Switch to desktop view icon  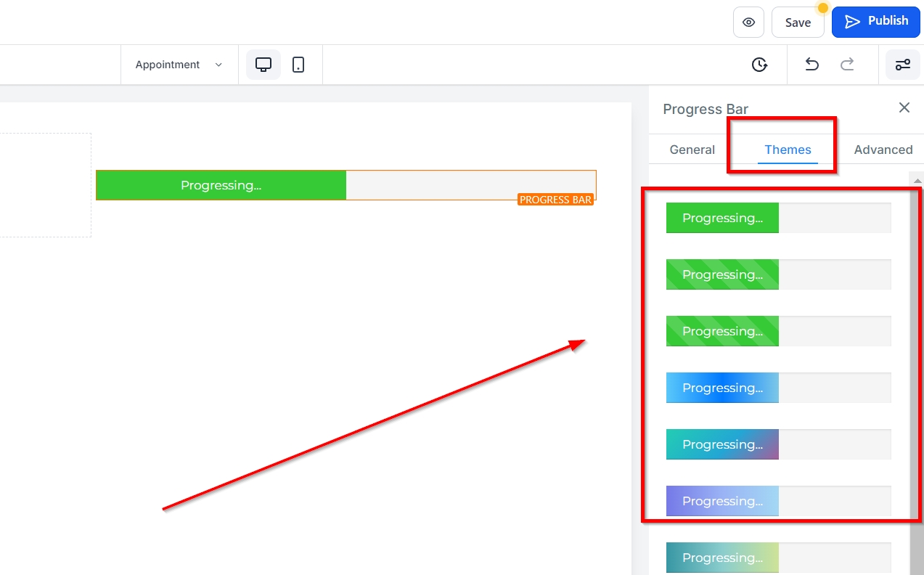pyautogui.click(x=263, y=65)
